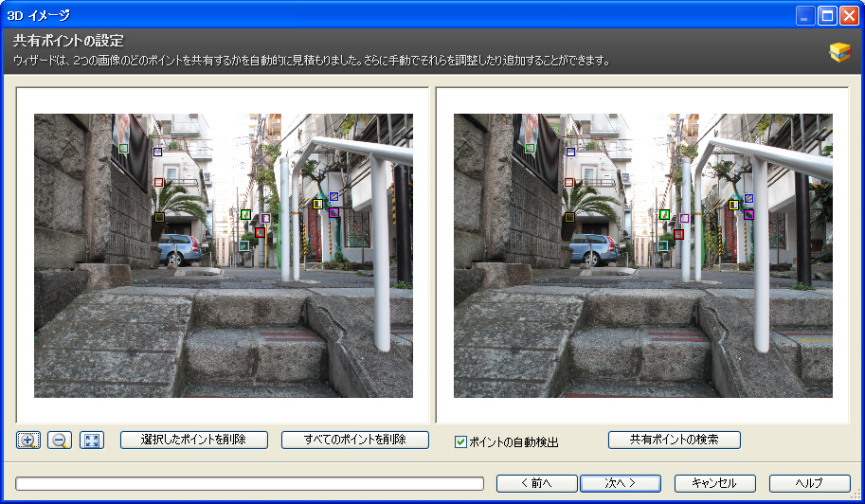Screen dimensions: 865x504
Task: Minimize the 3D イメージ window
Action: click(805, 15)
